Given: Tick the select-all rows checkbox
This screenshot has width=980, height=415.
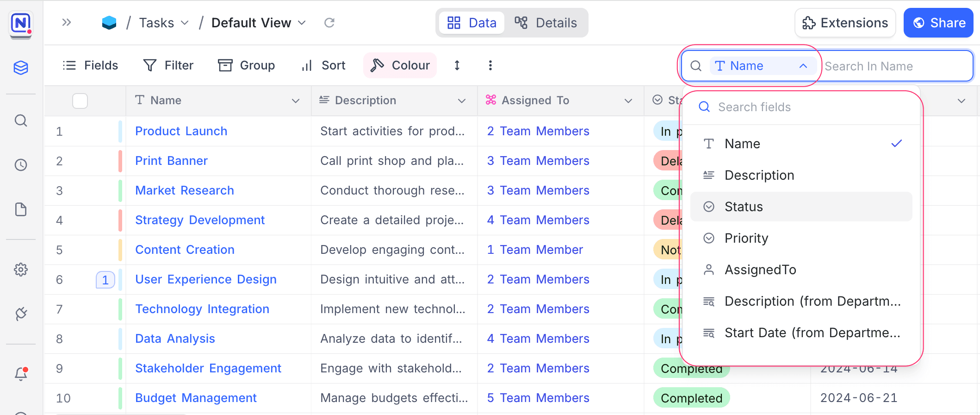Looking at the screenshot, I should 80,101.
